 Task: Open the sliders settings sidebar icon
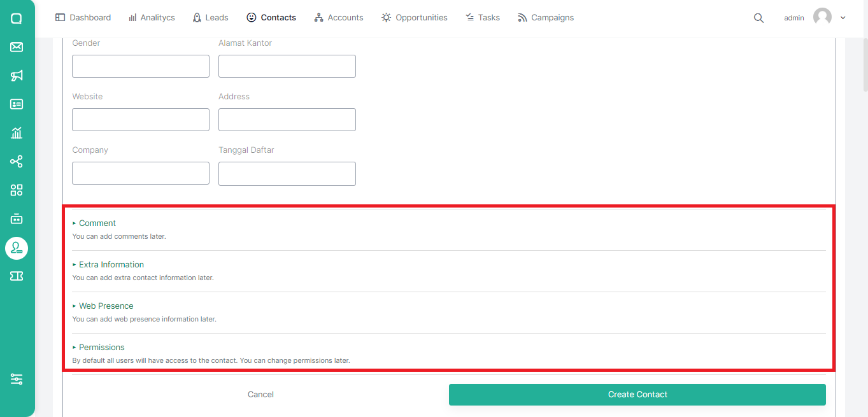point(17,379)
